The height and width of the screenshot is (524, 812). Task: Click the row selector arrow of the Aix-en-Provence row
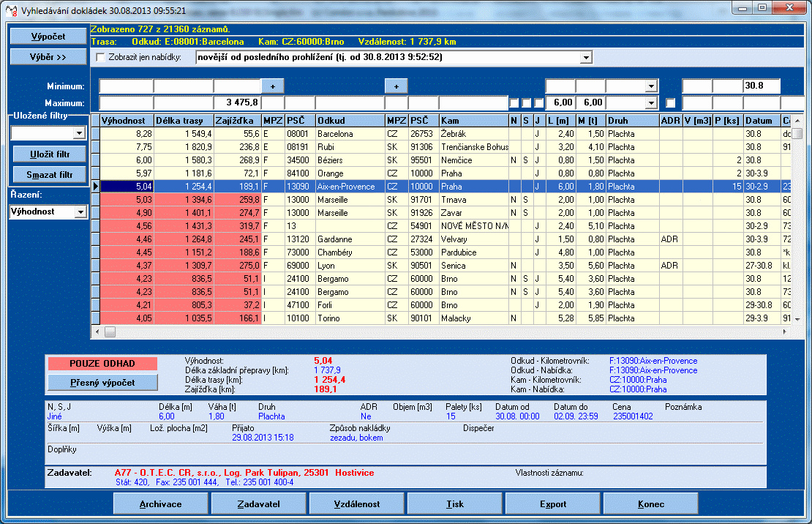[x=95, y=187]
